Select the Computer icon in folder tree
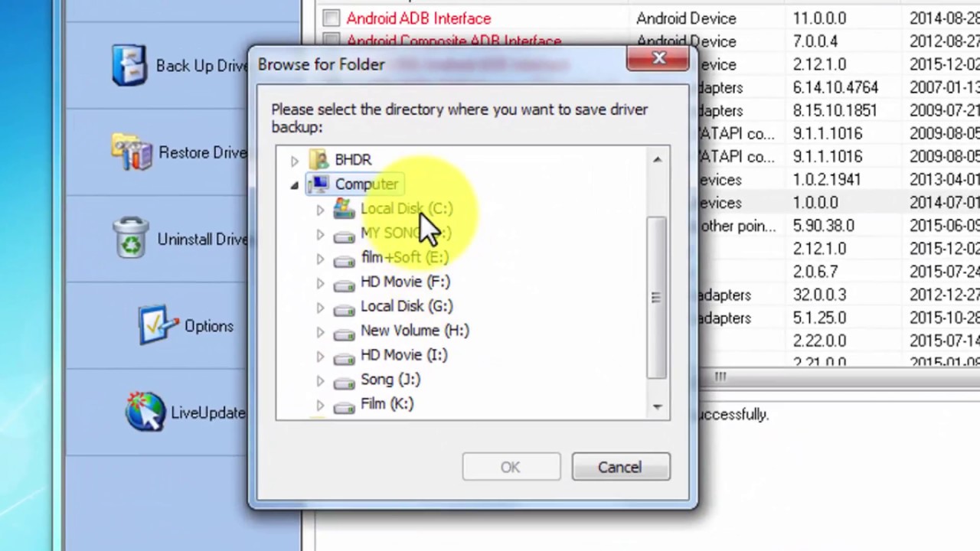Viewport: 980px width, 551px height. coord(319,184)
